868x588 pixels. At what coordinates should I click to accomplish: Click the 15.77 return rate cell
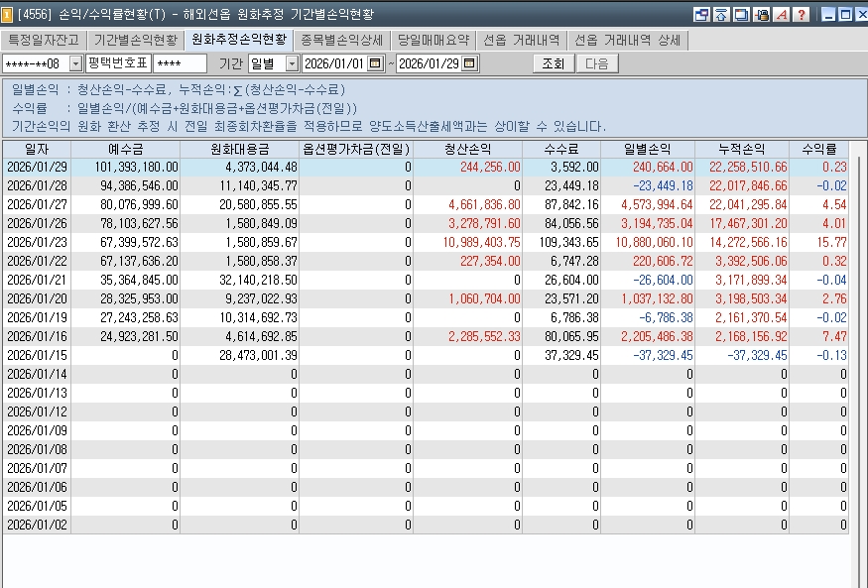[x=818, y=242]
